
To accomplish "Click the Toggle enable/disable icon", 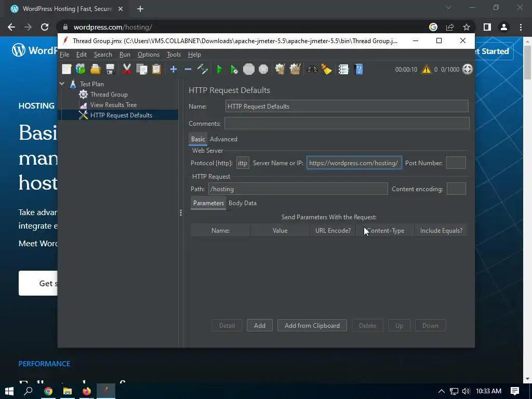I will click(203, 69).
